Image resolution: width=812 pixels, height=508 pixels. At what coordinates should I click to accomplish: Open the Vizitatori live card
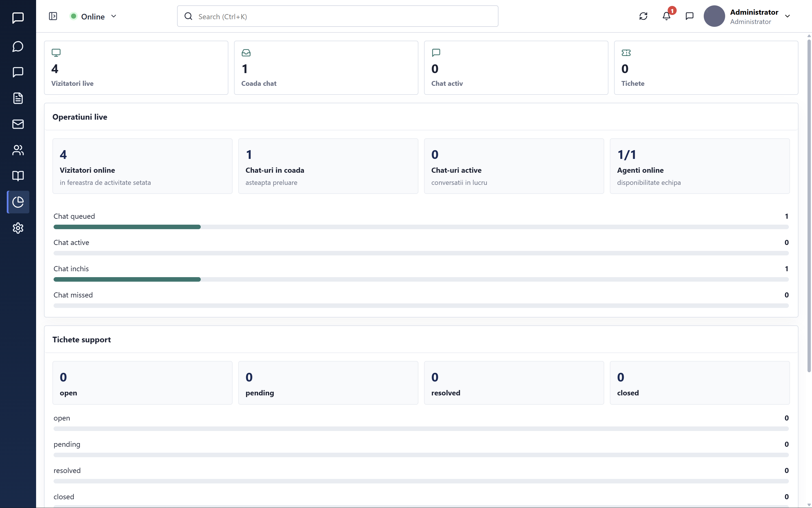[136, 67]
